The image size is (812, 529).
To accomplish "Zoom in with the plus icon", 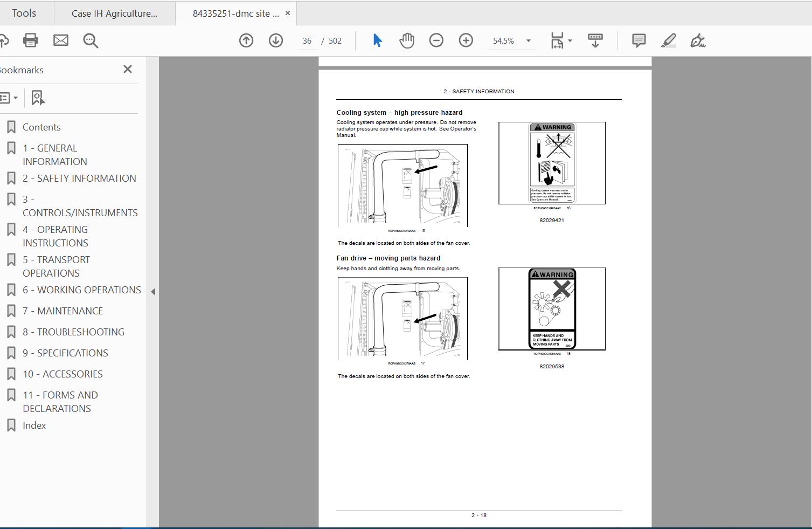I will pos(466,40).
